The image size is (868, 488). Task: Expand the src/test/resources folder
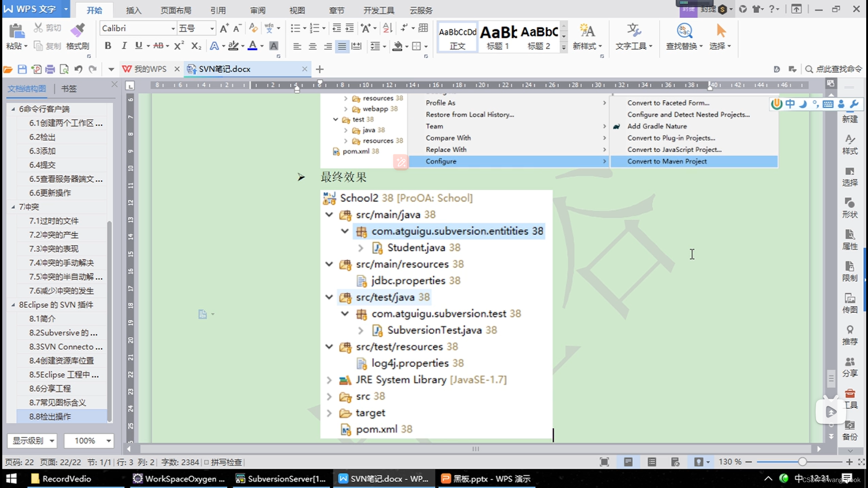click(329, 346)
